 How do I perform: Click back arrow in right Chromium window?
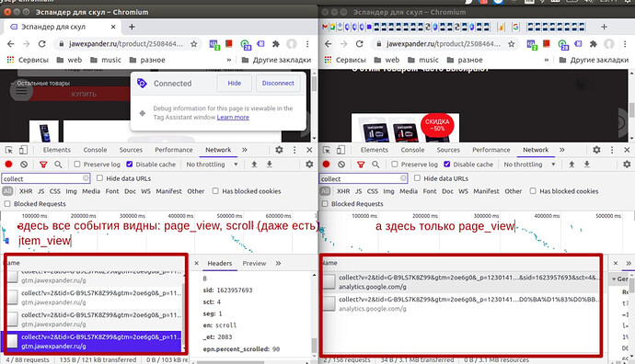(x=329, y=44)
